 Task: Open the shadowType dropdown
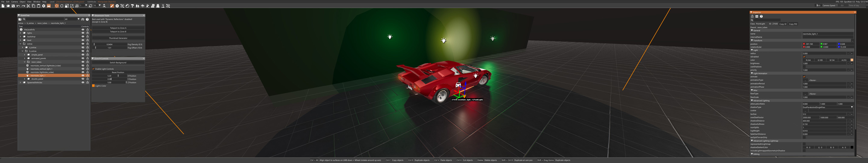828,107
